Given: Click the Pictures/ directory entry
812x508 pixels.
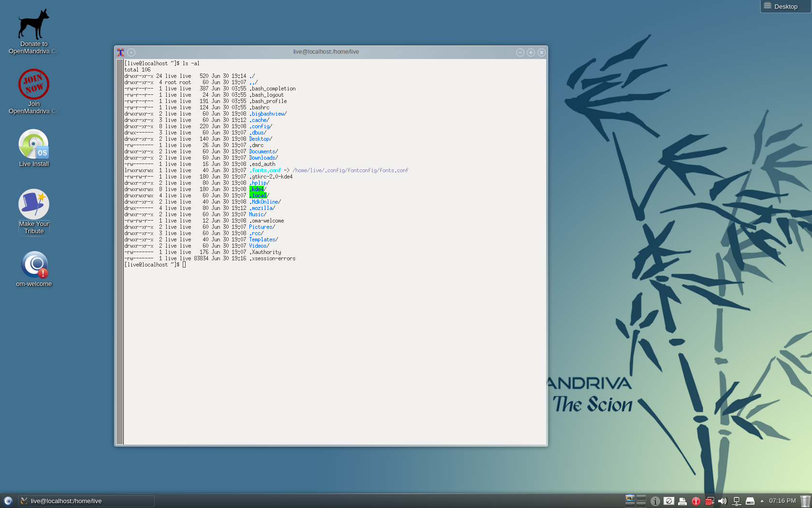Looking at the screenshot, I should pos(262,227).
